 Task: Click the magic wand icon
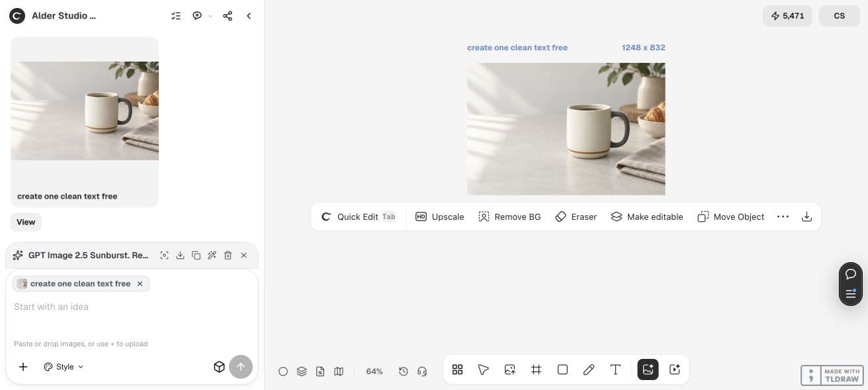pos(212,255)
